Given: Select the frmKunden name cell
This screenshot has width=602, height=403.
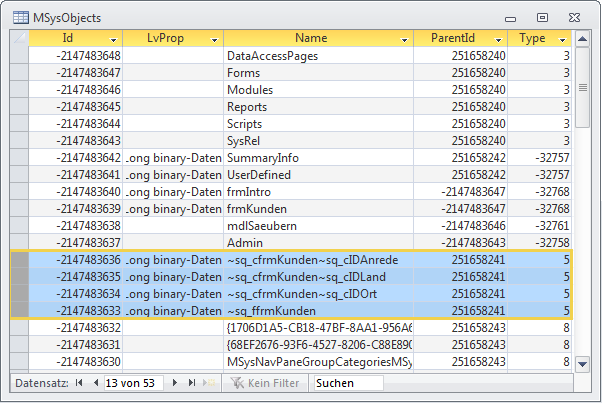Looking at the screenshot, I should 317,209.
